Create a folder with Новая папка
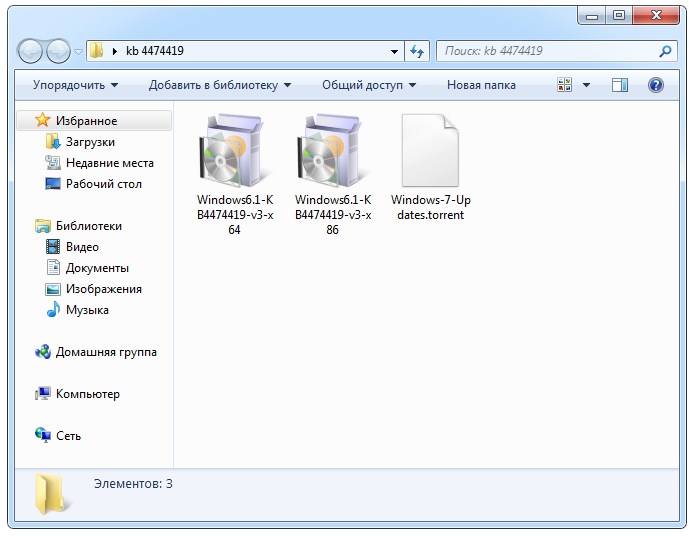Screen dimensions: 689x536 [x=481, y=85]
